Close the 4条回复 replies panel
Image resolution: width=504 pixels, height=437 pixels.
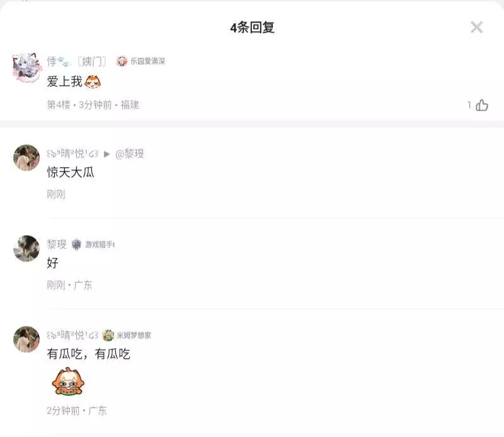476,27
